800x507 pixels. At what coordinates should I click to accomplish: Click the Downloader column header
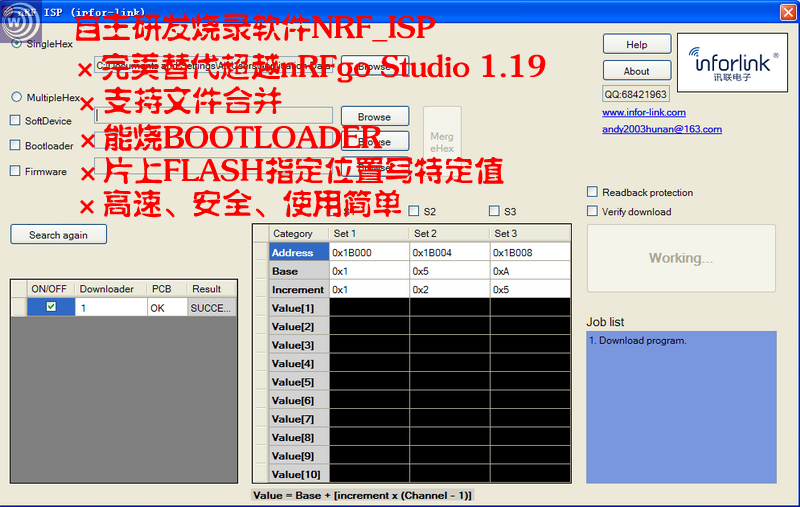pos(111,289)
